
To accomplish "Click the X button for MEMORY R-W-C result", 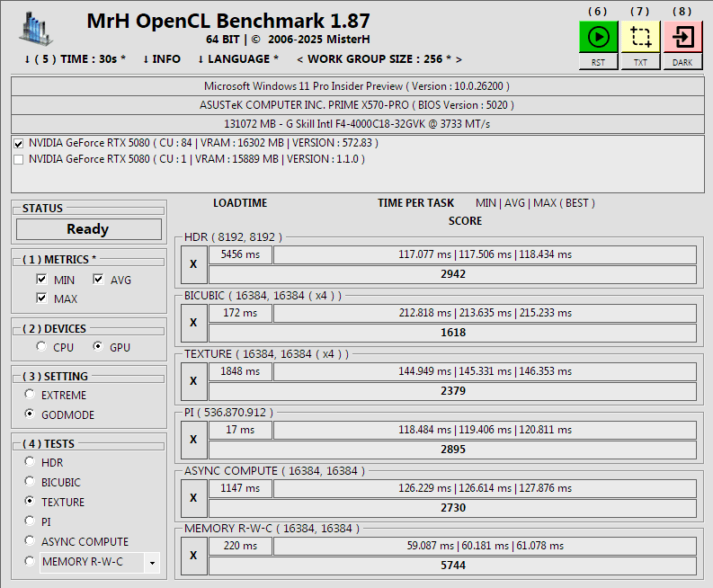I will coord(193,556).
